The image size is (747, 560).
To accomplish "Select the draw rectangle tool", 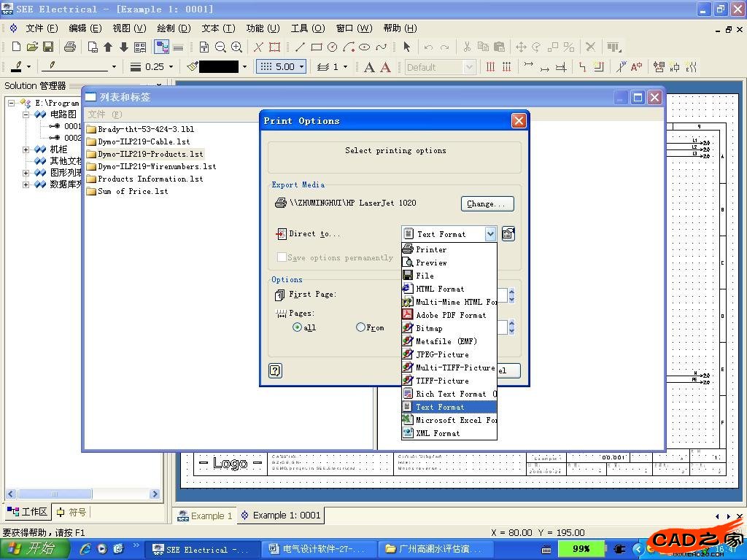I will pos(316,47).
